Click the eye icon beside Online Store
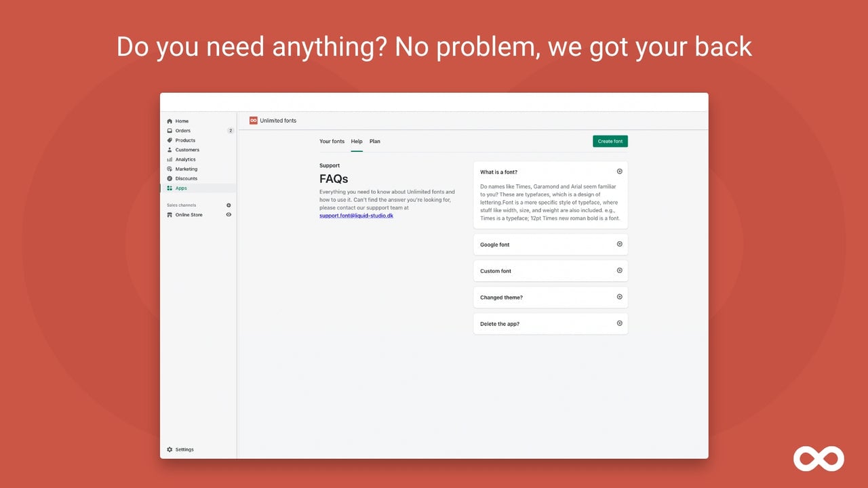868x488 pixels. [x=229, y=215]
